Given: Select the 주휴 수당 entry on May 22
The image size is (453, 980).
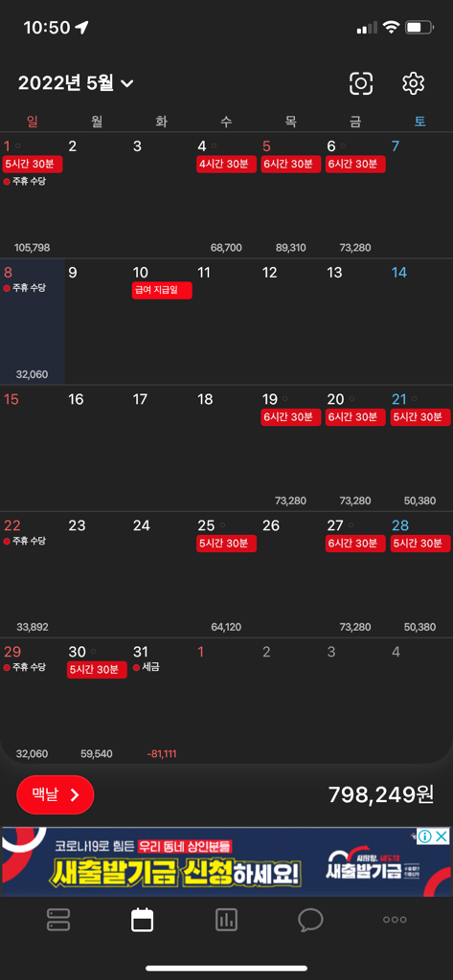Looking at the screenshot, I should tap(24, 541).
